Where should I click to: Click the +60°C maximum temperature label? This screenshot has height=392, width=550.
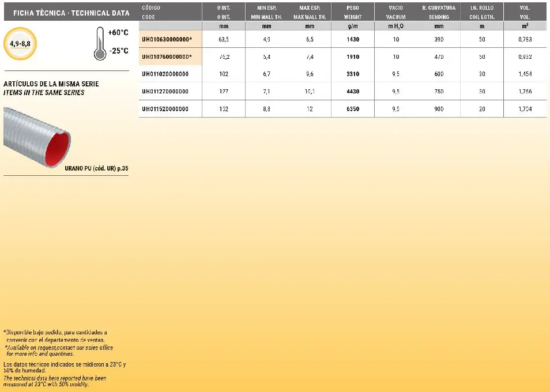tap(118, 33)
